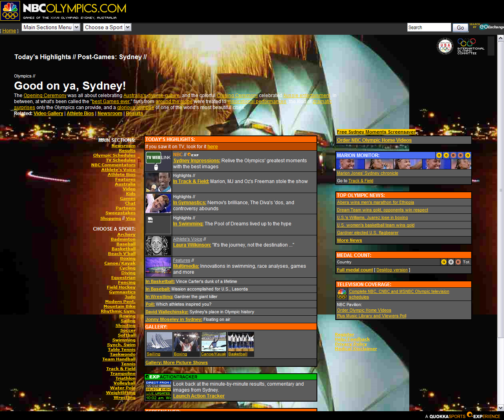
Task: Select Beach V'ball under Choose a Sport
Action: click(122, 254)
